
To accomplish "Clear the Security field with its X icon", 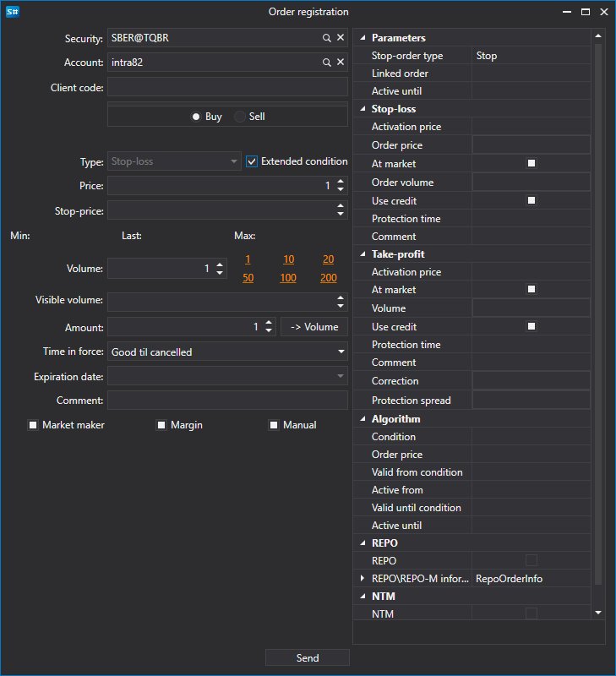I will click(341, 37).
